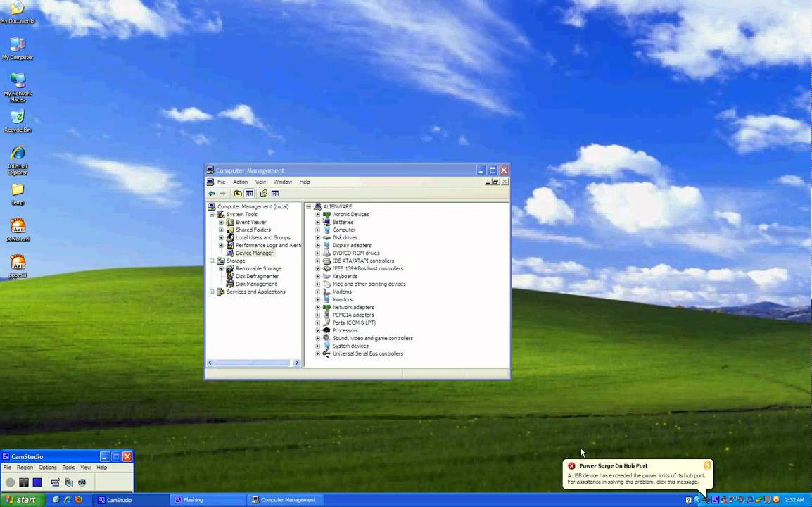The width and height of the screenshot is (812, 507).
Task: Switch to Flashing taskbar button
Action: click(x=208, y=500)
